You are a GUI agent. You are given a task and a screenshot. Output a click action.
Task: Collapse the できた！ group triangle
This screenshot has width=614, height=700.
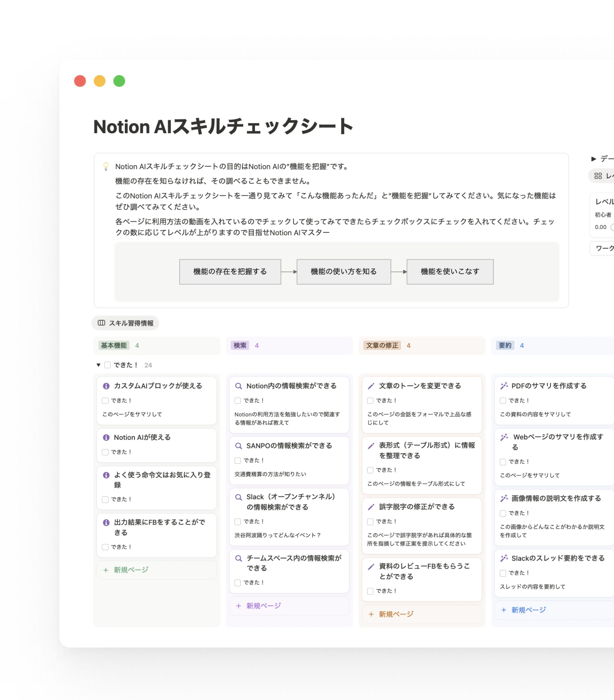pos(98,365)
